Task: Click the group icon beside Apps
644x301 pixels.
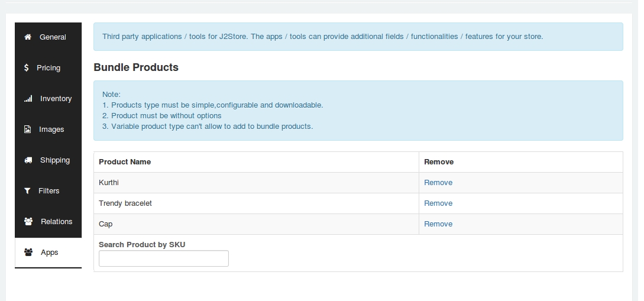Action: pos(28,252)
